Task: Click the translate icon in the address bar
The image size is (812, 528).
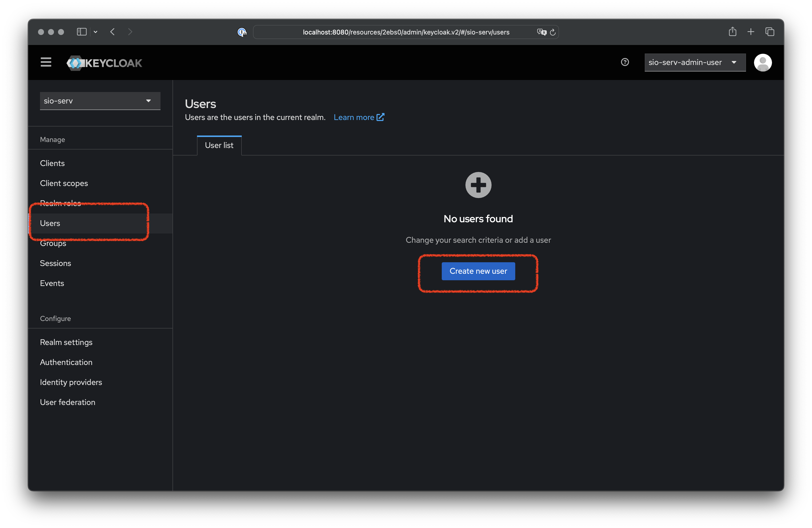Action: 541,32
